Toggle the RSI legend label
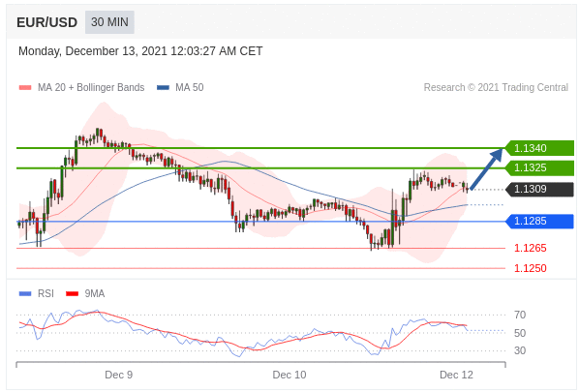The image size is (579, 392). 46,293
